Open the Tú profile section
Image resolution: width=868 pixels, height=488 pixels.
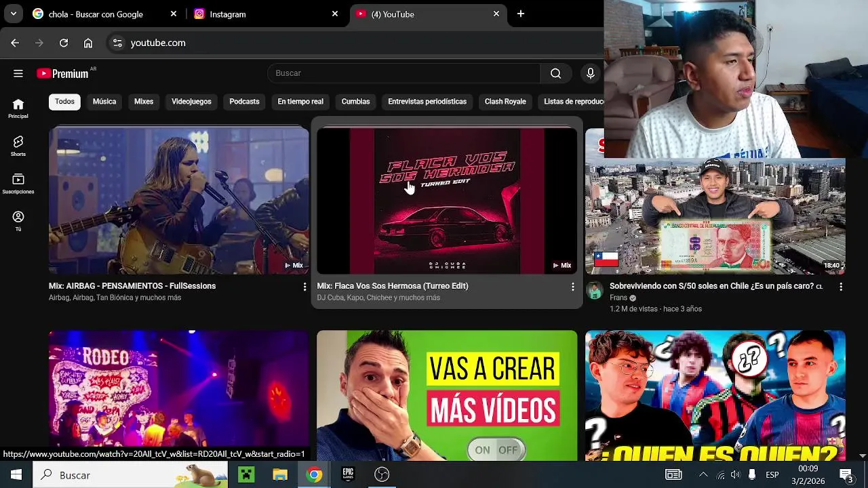[18, 221]
